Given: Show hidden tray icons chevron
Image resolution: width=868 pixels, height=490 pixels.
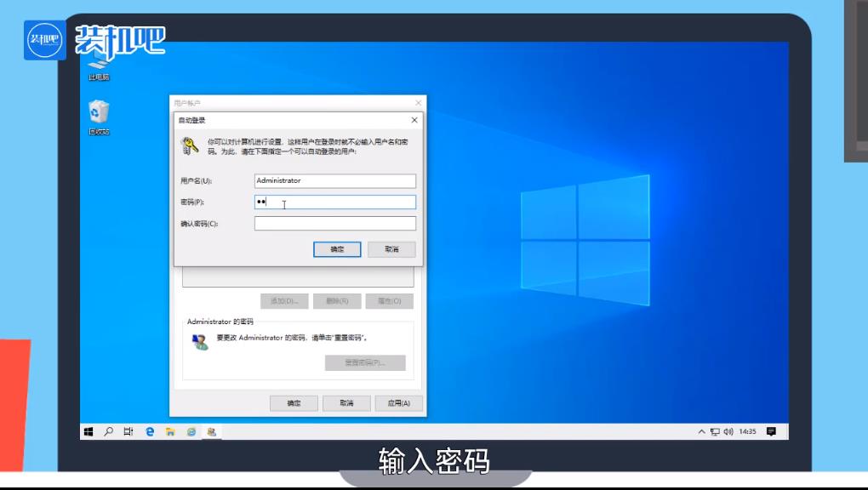Looking at the screenshot, I should pos(701,431).
